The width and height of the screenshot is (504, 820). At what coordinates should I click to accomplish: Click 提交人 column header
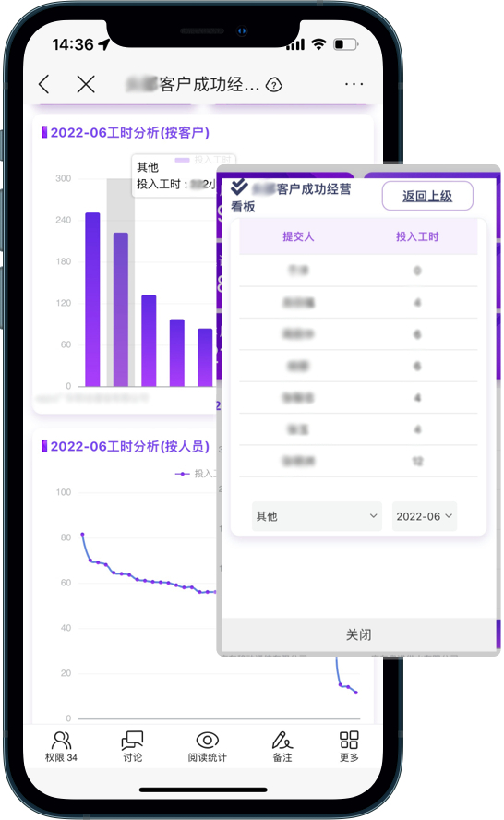298,237
